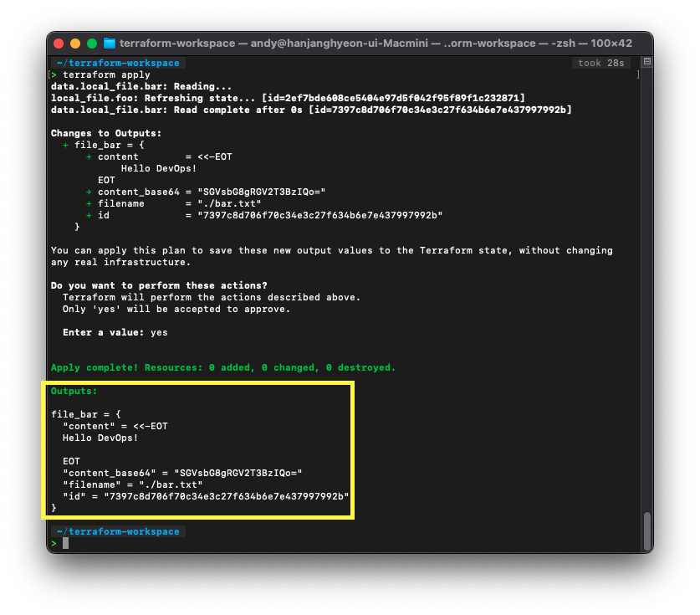Image resolution: width=700 pixels, height=615 pixels.
Task: Click the 'Changes to Outputs:' heading
Action: point(106,133)
